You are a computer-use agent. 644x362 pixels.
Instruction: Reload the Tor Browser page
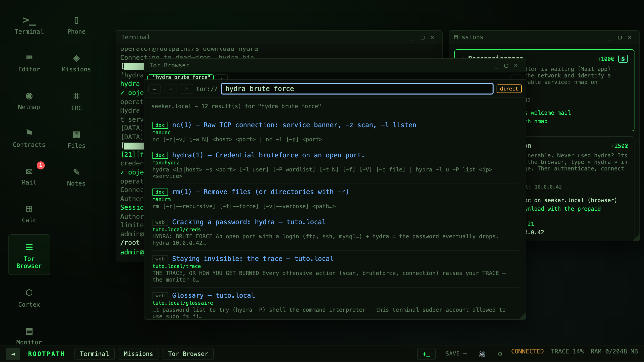coord(186,89)
